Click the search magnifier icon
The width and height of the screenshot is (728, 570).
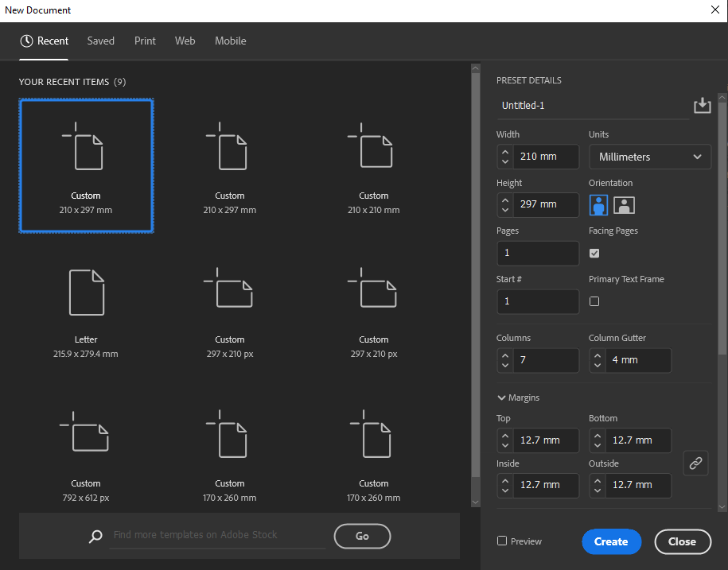[95, 536]
